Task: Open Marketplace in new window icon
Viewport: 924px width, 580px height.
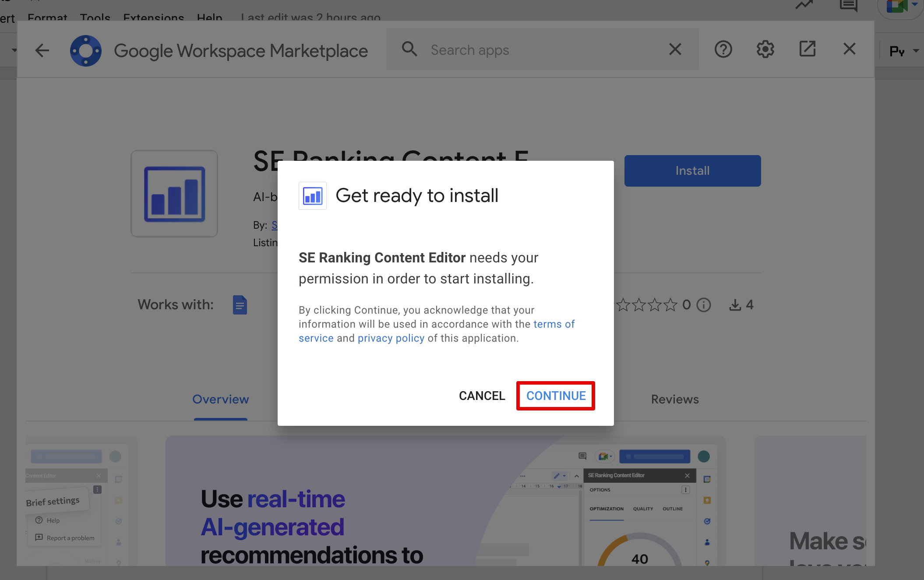Action: (807, 49)
